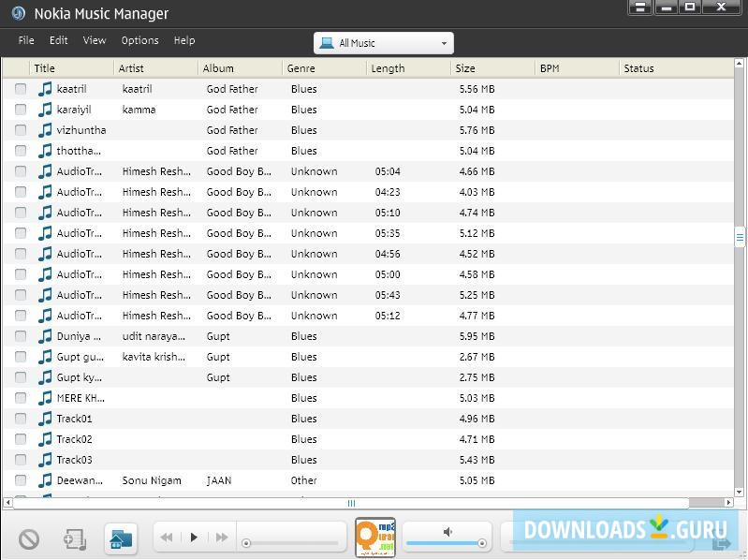Click the Status column header
This screenshot has height=560, width=748.
(x=676, y=68)
